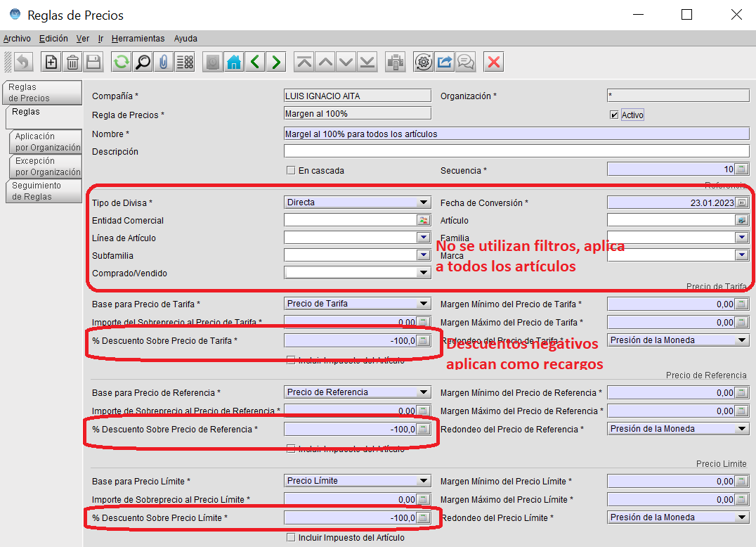Open the Línea de Artículo dropdown
Image resolution: width=756 pixels, height=547 pixels.
click(x=424, y=238)
